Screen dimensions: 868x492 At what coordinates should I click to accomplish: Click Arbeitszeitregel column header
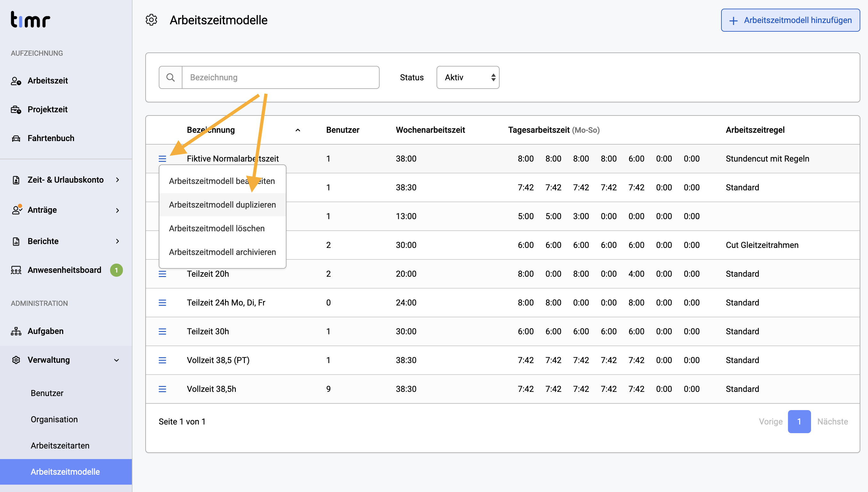point(755,130)
